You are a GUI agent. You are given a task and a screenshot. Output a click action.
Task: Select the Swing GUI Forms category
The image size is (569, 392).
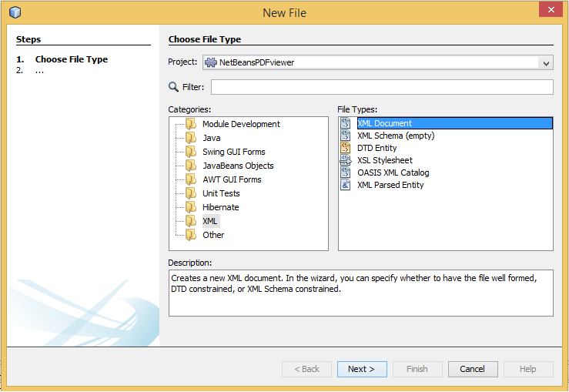click(233, 152)
